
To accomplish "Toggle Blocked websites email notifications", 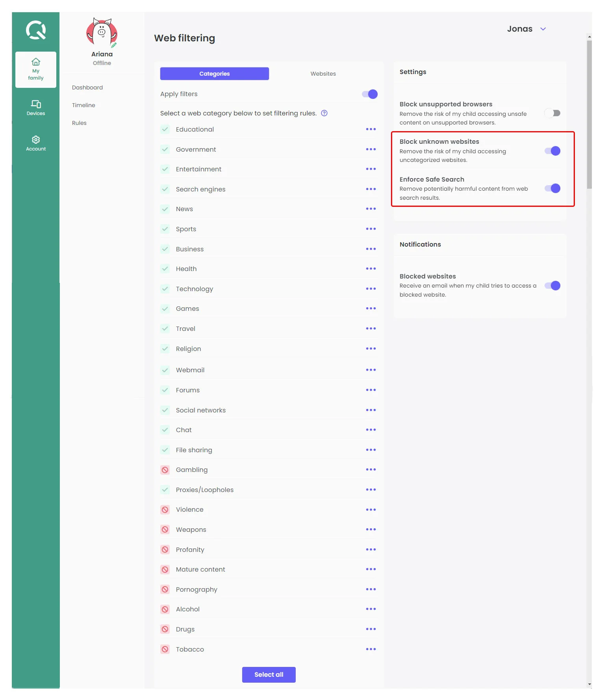I will point(552,286).
